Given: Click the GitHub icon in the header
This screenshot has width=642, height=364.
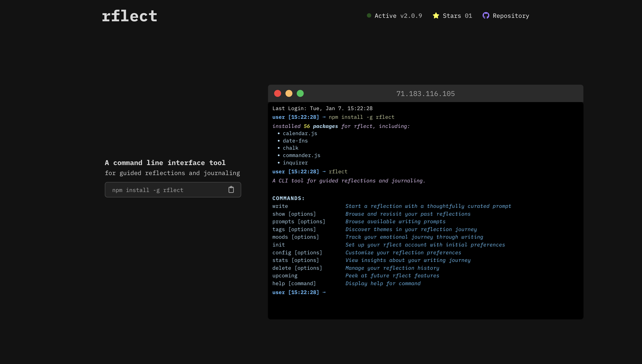Looking at the screenshot, I should tap(486, 15).
